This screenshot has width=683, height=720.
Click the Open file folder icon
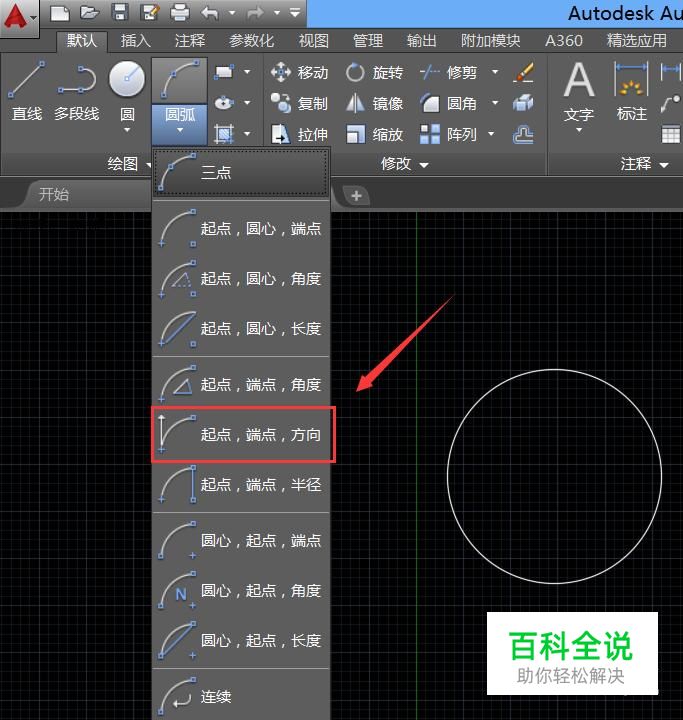tap(90, 13)
